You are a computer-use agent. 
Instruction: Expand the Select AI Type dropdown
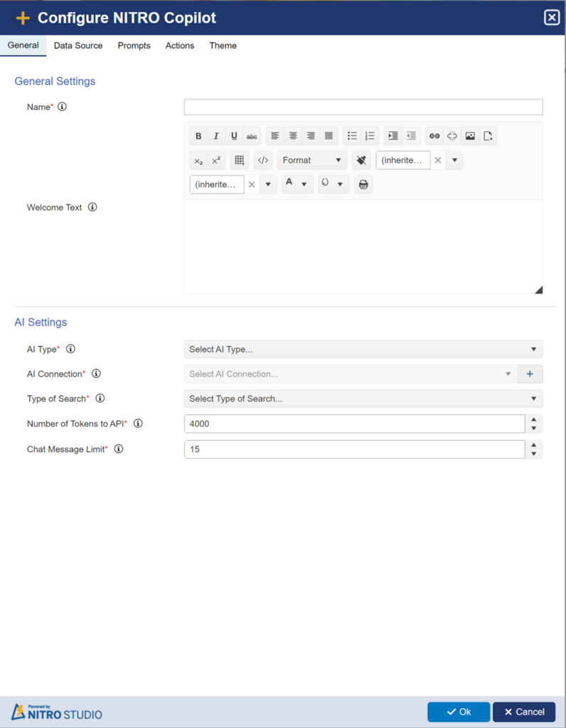pos(363,349)
